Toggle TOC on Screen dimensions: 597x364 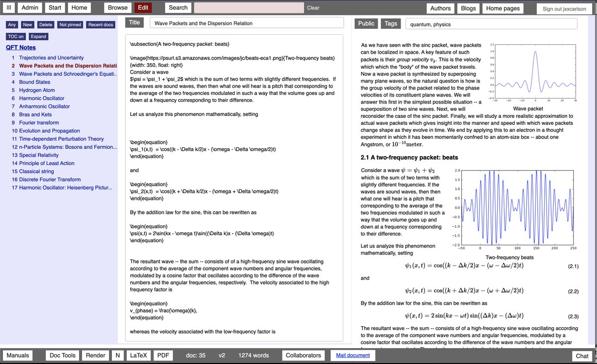pos(15,36)
